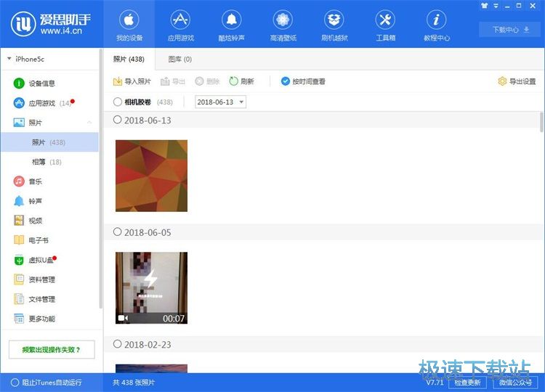Open 文件管理 file management

click(x=34, y=299)
